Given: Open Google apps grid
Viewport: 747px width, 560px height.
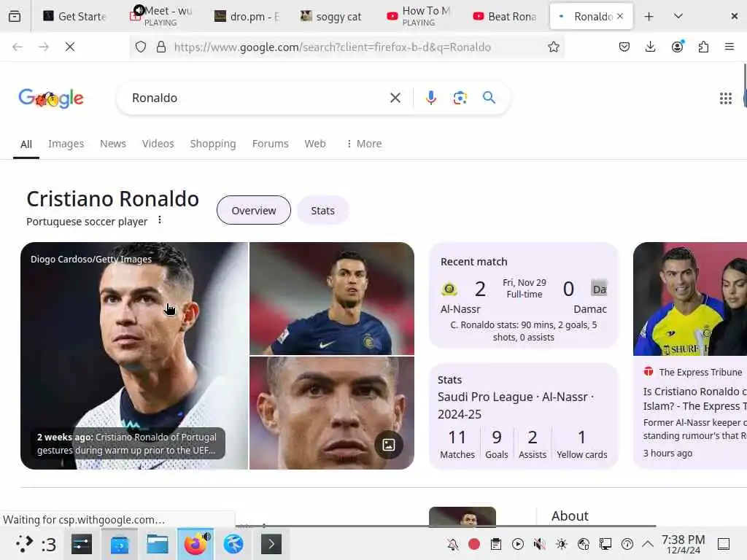Looking at the screenshot, I should (x=725, y=98).
